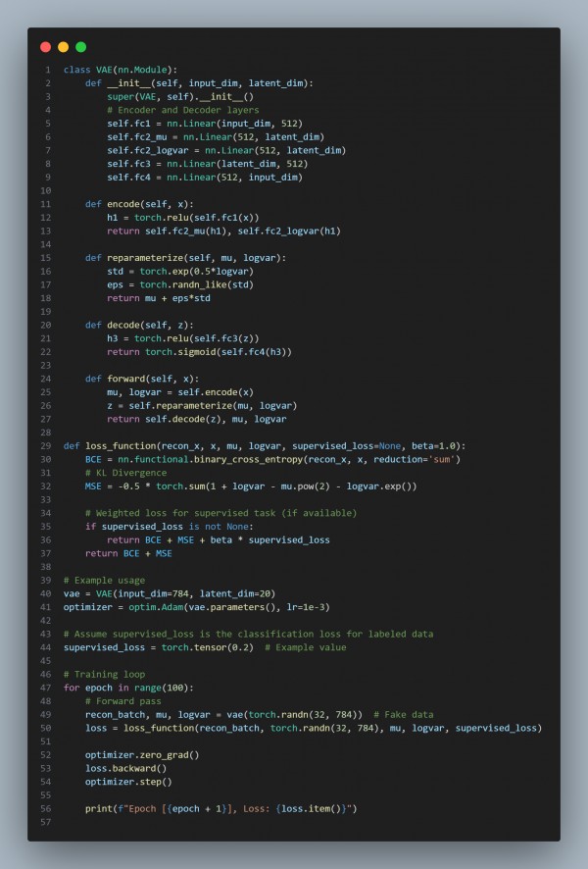This screenshot has height=869, width=588.
Task: Click the "return self.fc2_mu(h1), self.fc2_logvar(h1)" line
Action: tap(223, 231)
